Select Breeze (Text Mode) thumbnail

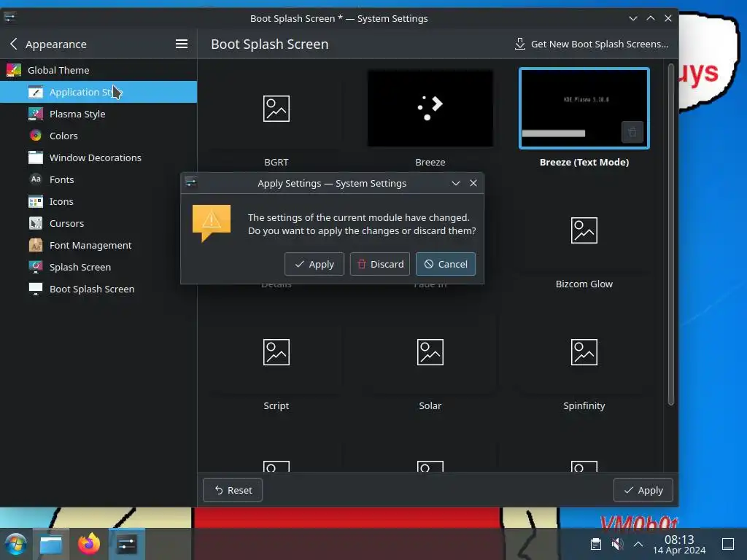click(584, 109)
